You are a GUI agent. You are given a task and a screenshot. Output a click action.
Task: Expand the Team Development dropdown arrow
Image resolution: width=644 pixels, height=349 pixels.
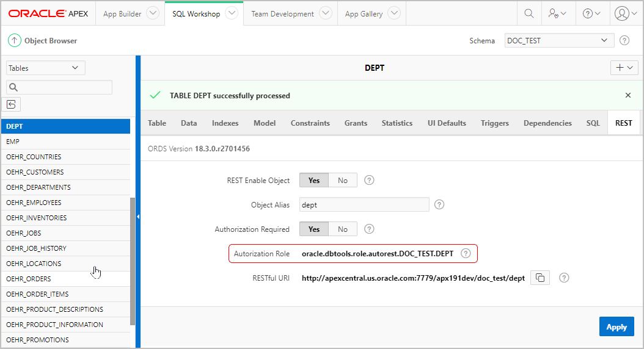(326, 13)
